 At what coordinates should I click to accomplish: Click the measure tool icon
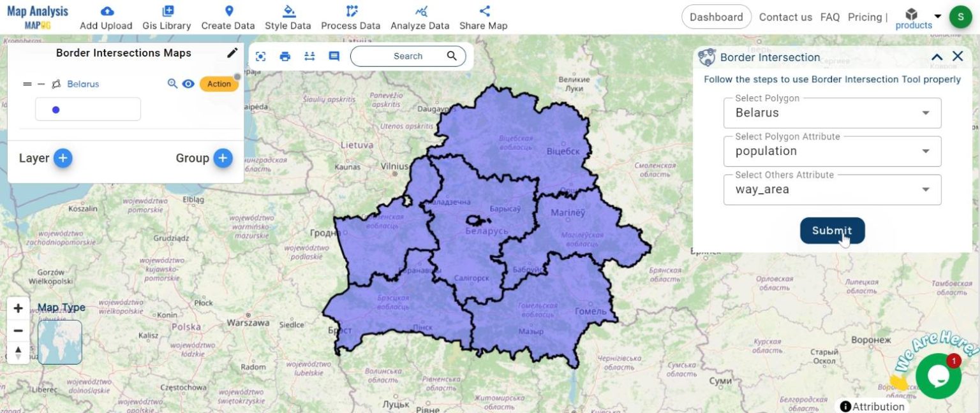(309, 56)
